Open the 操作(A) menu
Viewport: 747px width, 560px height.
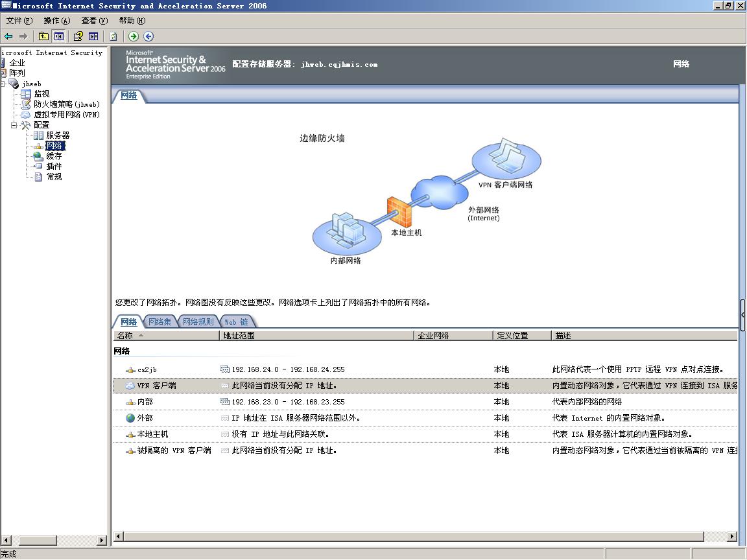[x=57, y=21]
